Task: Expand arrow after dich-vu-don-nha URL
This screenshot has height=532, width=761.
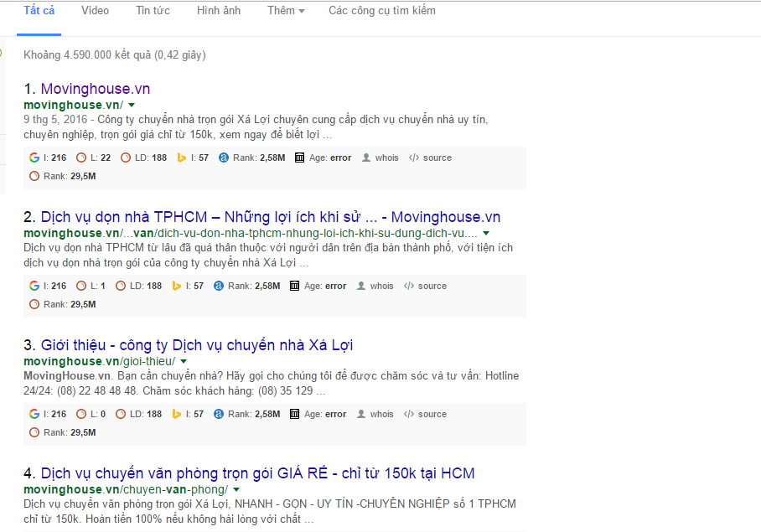Action: pos(486,233)
